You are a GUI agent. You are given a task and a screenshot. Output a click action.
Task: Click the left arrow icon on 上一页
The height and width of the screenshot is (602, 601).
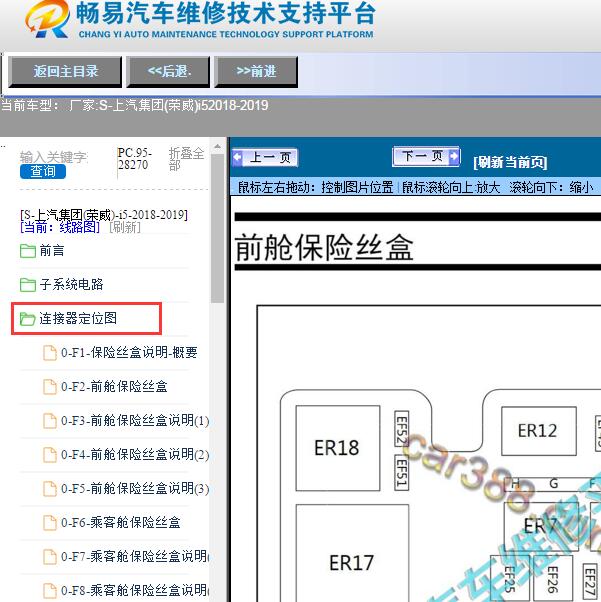pos(237,157)
